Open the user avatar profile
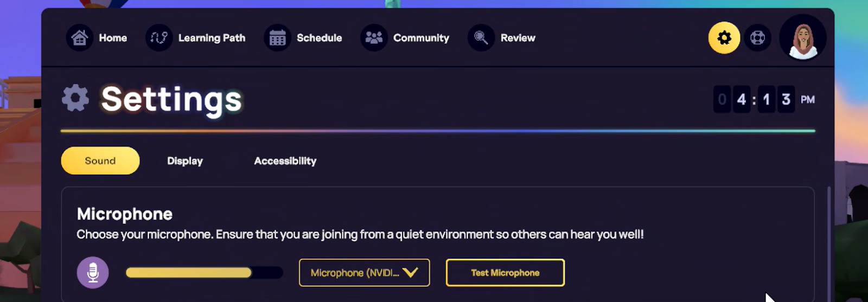868x302 pixels. (x=803, y=38)
